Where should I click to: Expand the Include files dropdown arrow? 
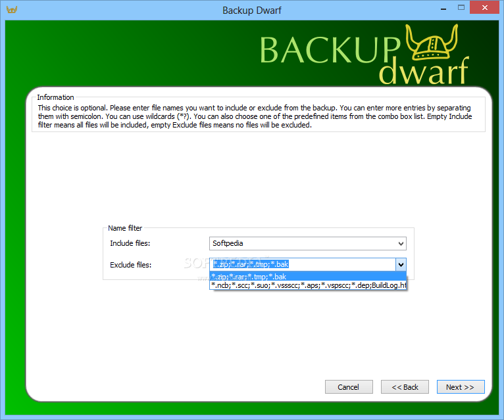[401, 244]
